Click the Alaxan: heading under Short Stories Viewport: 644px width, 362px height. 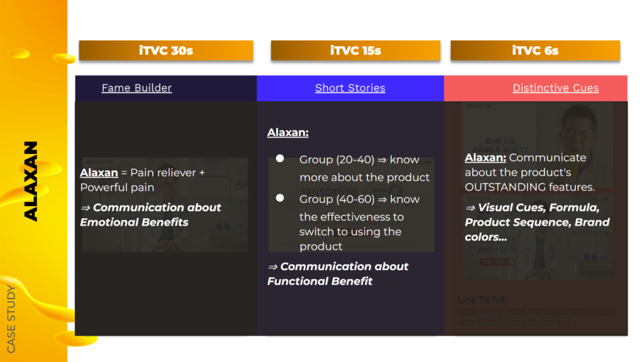tap(287, 133)
